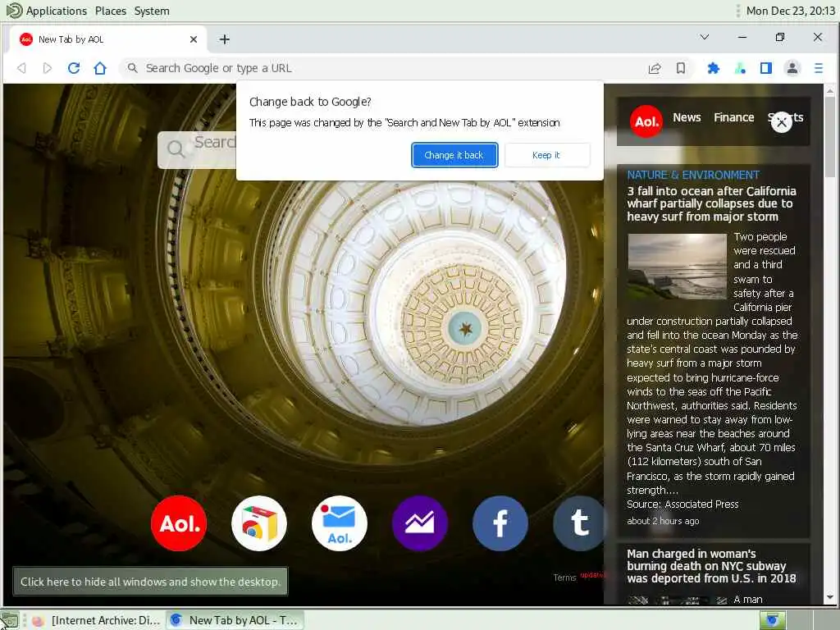Open the California wharf collapse headline
The height and width of the screenshot is (630, 840).
point(711,203)
